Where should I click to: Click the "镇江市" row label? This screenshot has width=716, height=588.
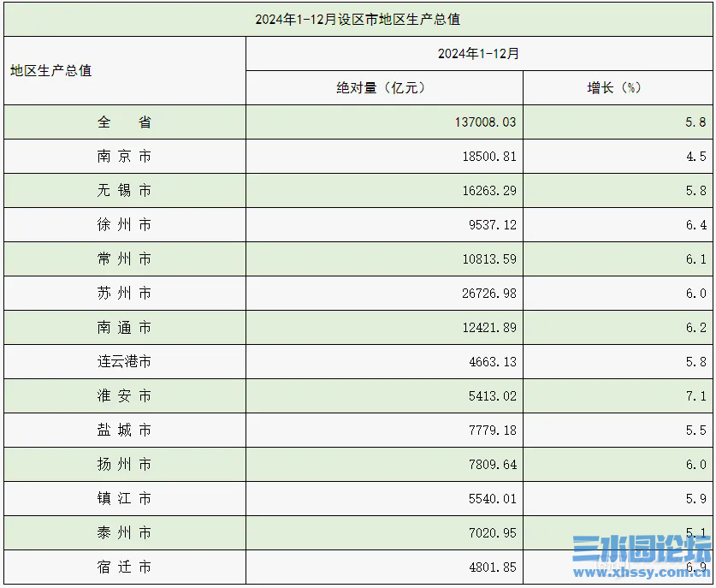124,499
